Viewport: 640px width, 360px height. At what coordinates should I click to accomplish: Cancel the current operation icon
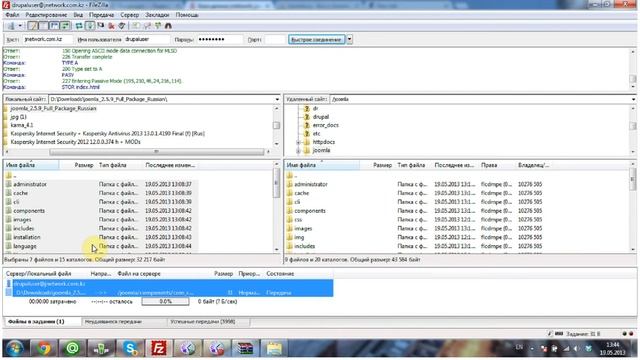tap(100, 26)
